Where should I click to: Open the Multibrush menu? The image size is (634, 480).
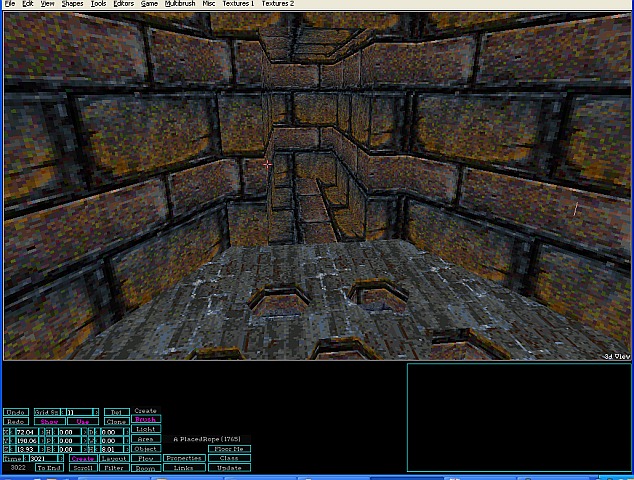point(179,4)
